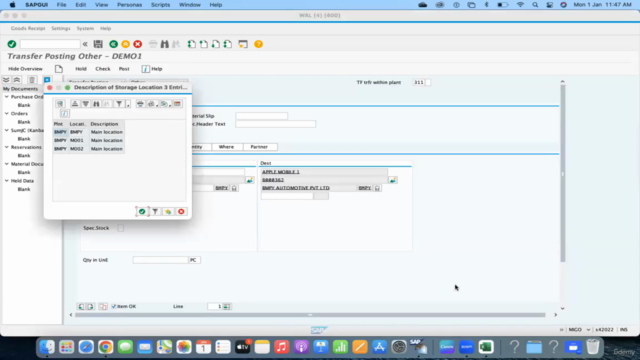640x360 pixels.
Task: Click the Customize Local Layout icon
Action: [x=243, y=44]
